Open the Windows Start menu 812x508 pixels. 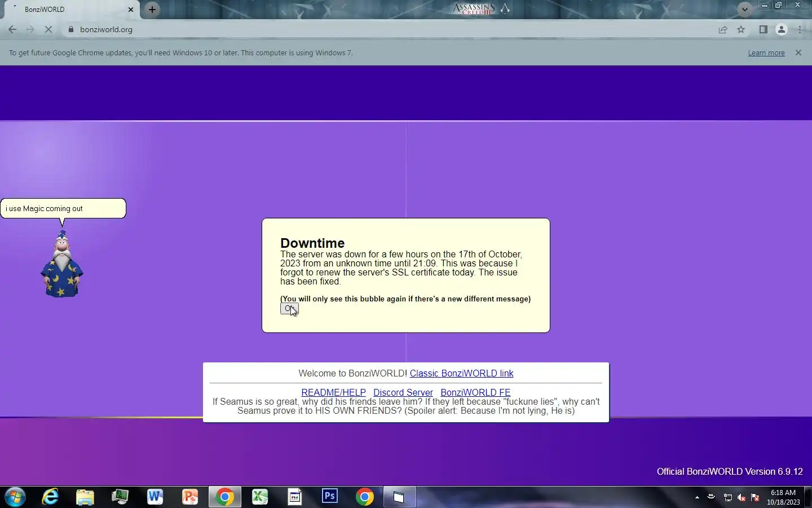click(15, 497)
